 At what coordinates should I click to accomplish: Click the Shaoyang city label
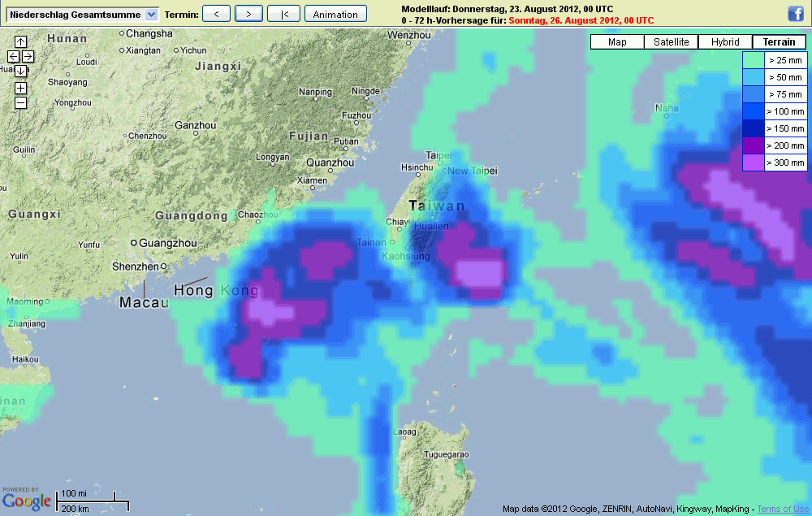click(x=68, y=82)
